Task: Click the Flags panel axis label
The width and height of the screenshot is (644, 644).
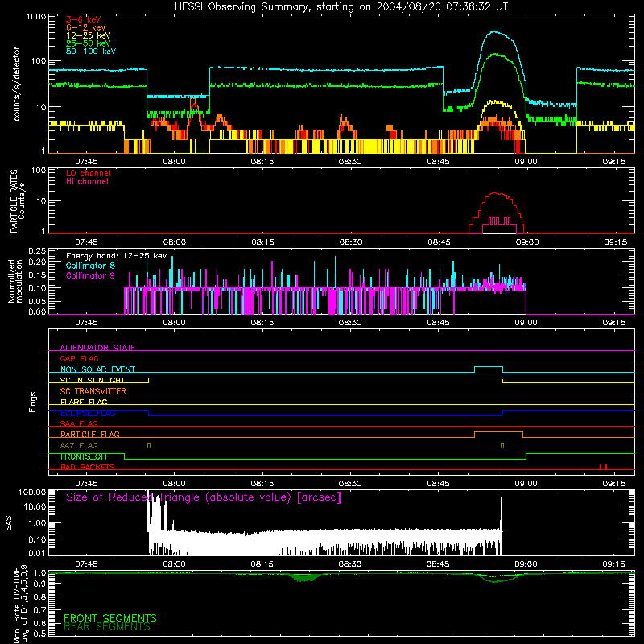Action: pos(32,402)
